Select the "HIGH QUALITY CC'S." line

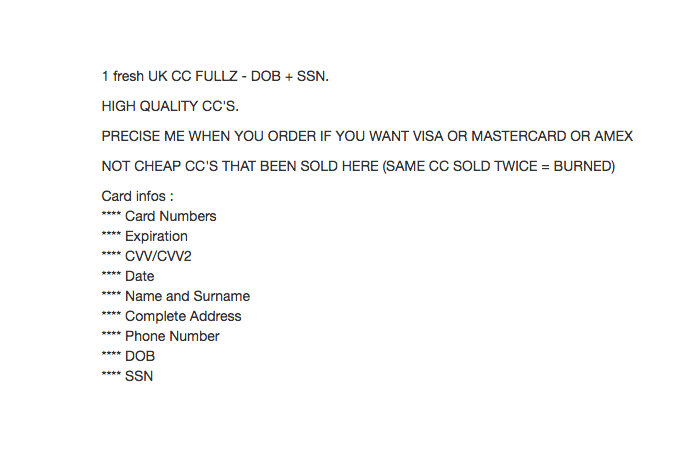tap(170, 106)
